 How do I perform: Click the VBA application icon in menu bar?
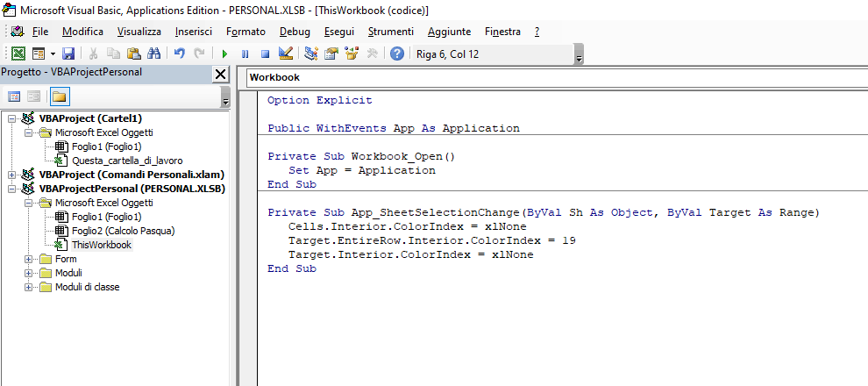(x=18, y=32)
